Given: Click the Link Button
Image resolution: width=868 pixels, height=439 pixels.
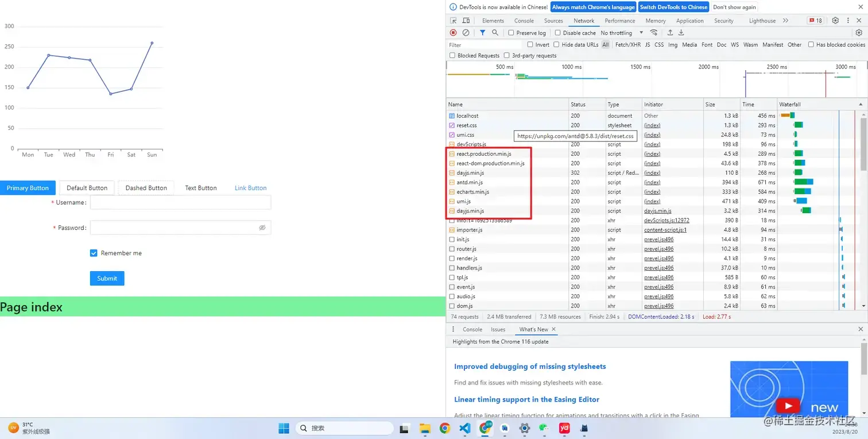Looking at the screenshot, I should tap(250, 188).
